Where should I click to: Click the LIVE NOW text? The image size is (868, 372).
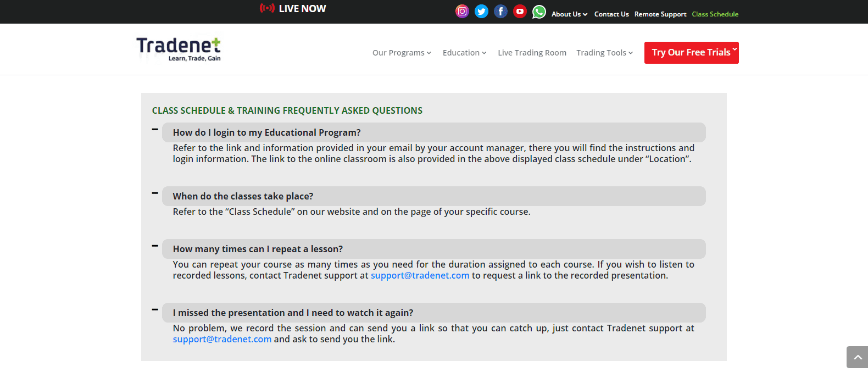point(302,8)
